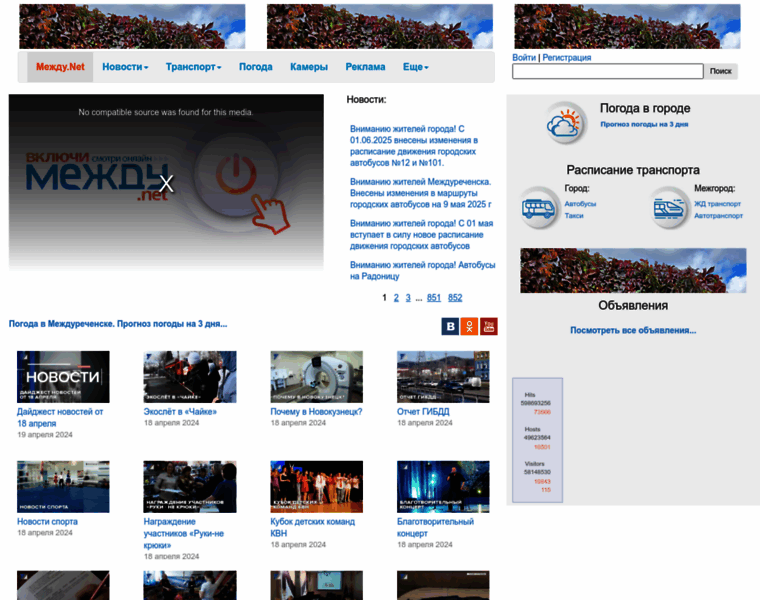Click Посмотреть все объявления link
Screen dimensions: 760x600
(633, 330)
